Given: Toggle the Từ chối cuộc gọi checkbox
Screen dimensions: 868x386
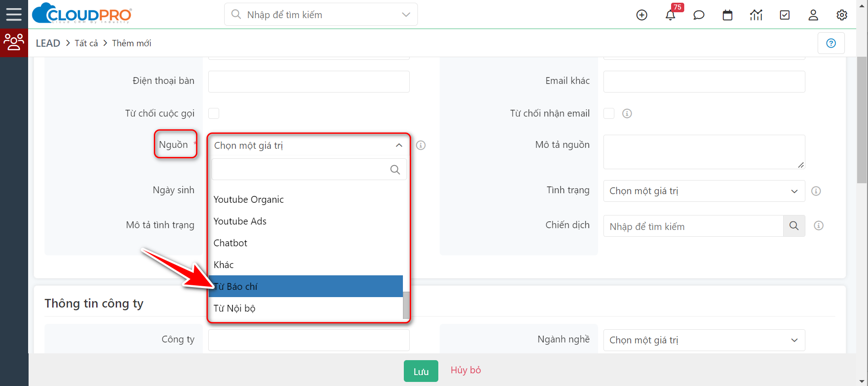Looking at the screenshot, I should (x=214, y=113).
